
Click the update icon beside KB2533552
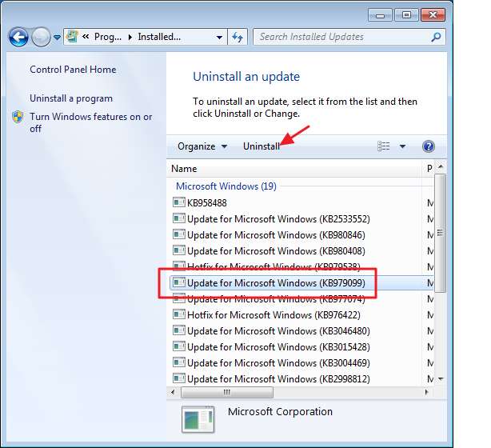click(179, 218)
